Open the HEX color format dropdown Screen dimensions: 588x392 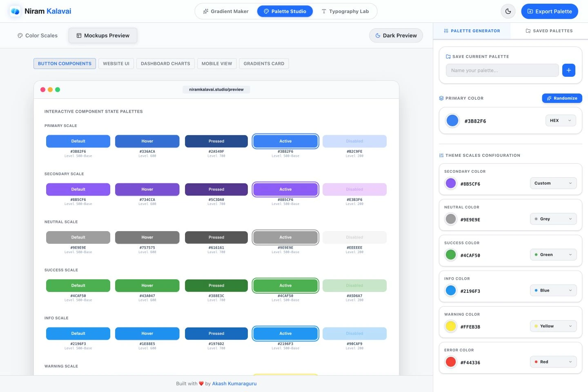pyautogui.click(x=561, y=120)
